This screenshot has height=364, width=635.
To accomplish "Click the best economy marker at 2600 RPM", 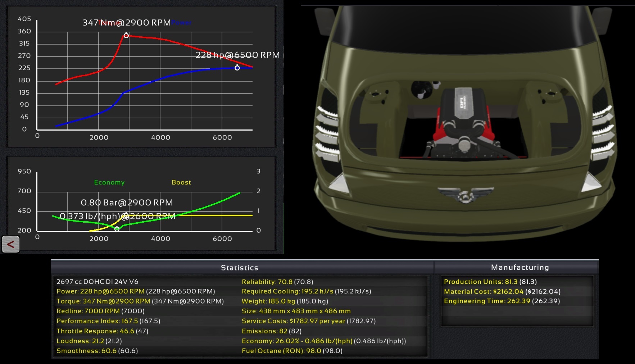I will 117,229.
